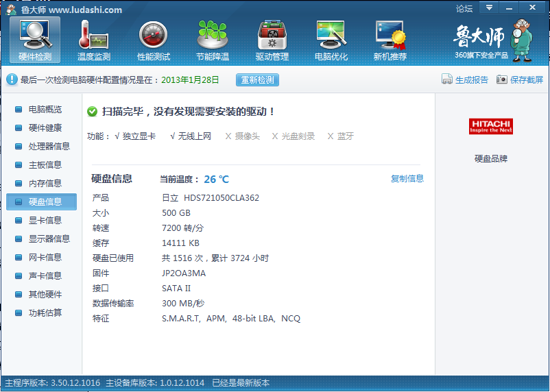Click the transfer rate value 300 MB/秒
The image size is (550, 392).
(x=183, y=304)
